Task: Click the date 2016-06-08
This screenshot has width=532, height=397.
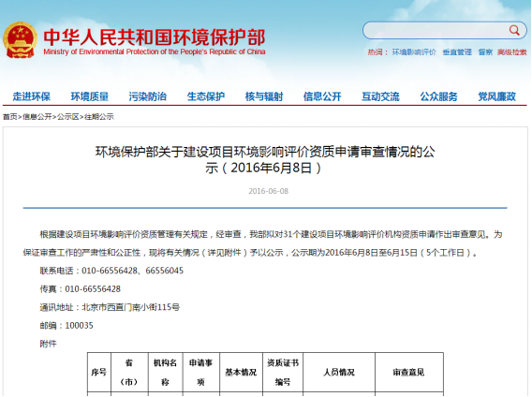Action: (x=269, y=191)
